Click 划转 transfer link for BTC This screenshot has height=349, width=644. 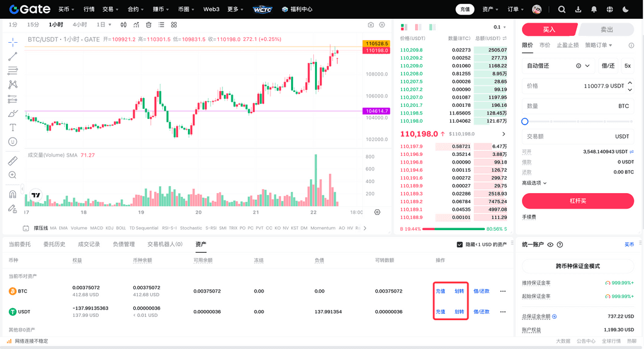(459, 291)
